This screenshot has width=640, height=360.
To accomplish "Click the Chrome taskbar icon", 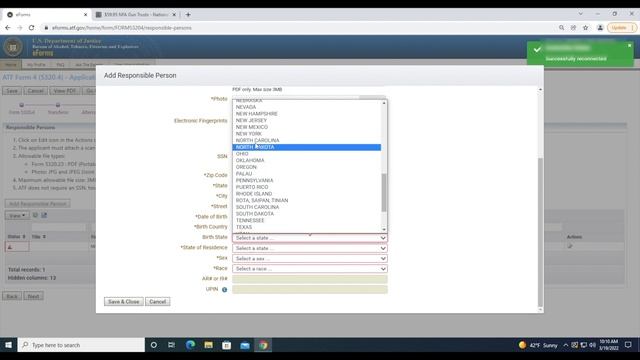I will (263, 345).
